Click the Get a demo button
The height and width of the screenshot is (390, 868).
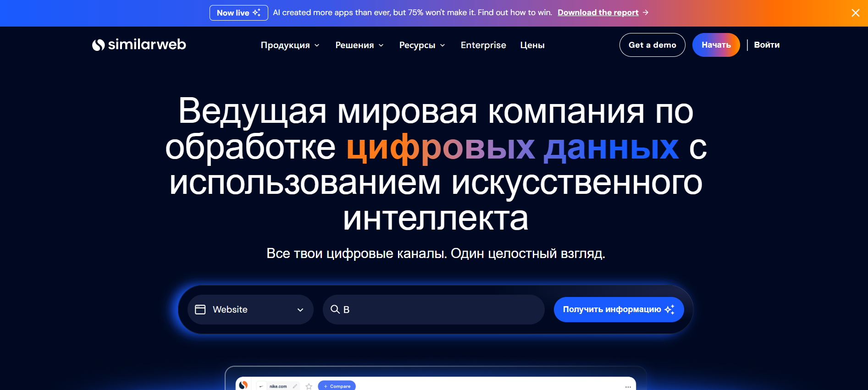pyautogui.click(x=652, y=45)
